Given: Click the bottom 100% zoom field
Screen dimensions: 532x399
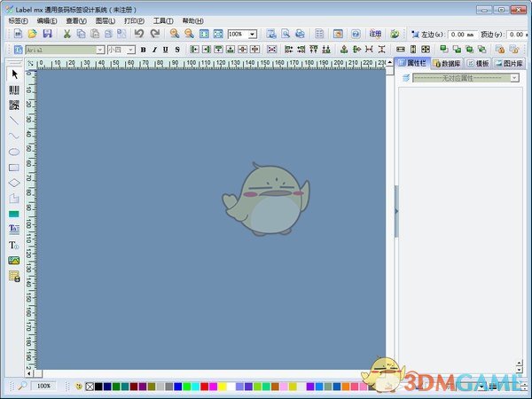Looking at the screenshot, I should [x=43, y=386].
